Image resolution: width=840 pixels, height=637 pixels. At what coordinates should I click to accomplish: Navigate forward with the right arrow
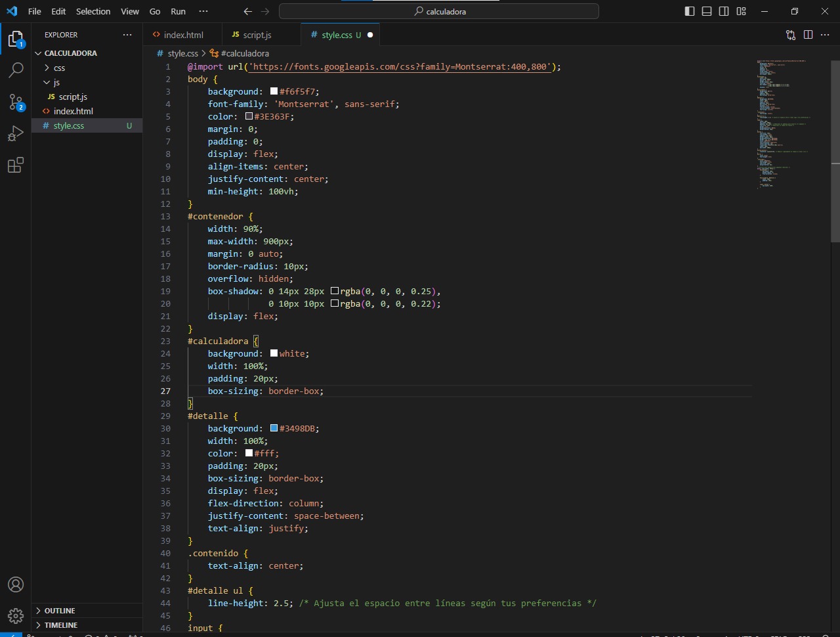coord(265,11)
